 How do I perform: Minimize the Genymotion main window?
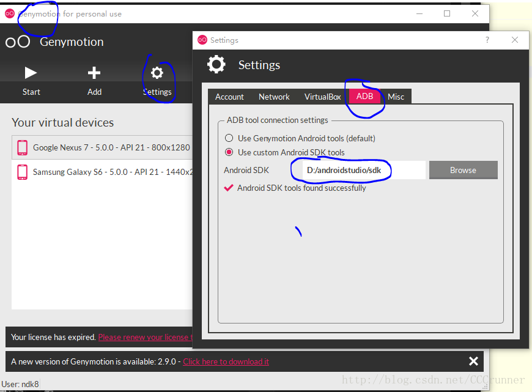pyautogui.click(x=419, y=13)
